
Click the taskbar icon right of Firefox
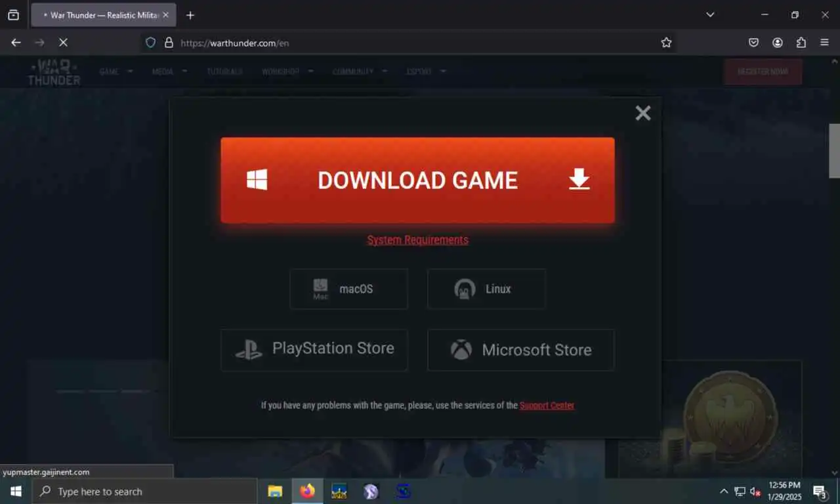click(339, 491)
